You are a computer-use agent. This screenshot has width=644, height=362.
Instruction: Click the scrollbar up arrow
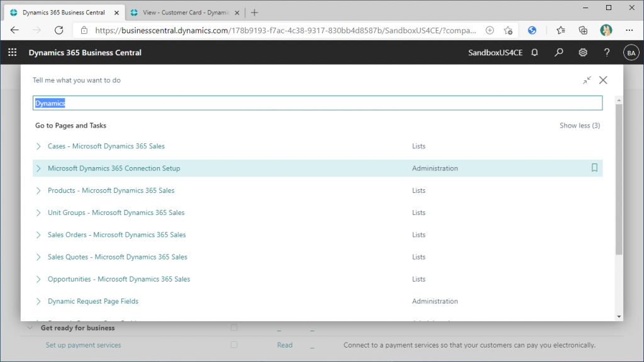pyautogui.click(x=619, y=100)
